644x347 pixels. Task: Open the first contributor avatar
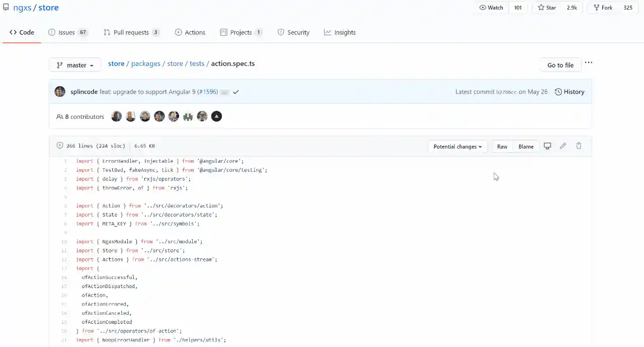tap(116, 116)
